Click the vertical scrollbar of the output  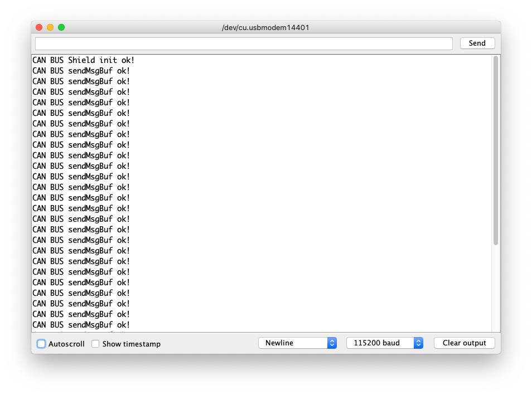tap(496, 150)
